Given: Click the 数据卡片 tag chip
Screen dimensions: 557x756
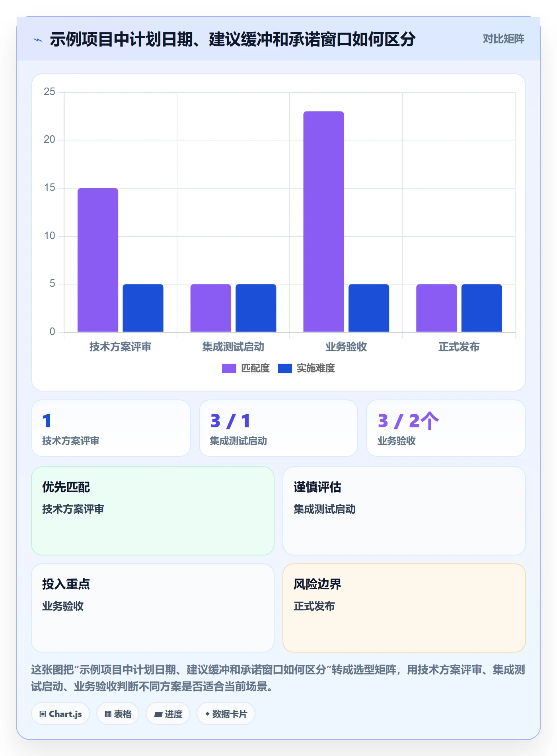Looking at the screenshot, I should coord(226,714).
